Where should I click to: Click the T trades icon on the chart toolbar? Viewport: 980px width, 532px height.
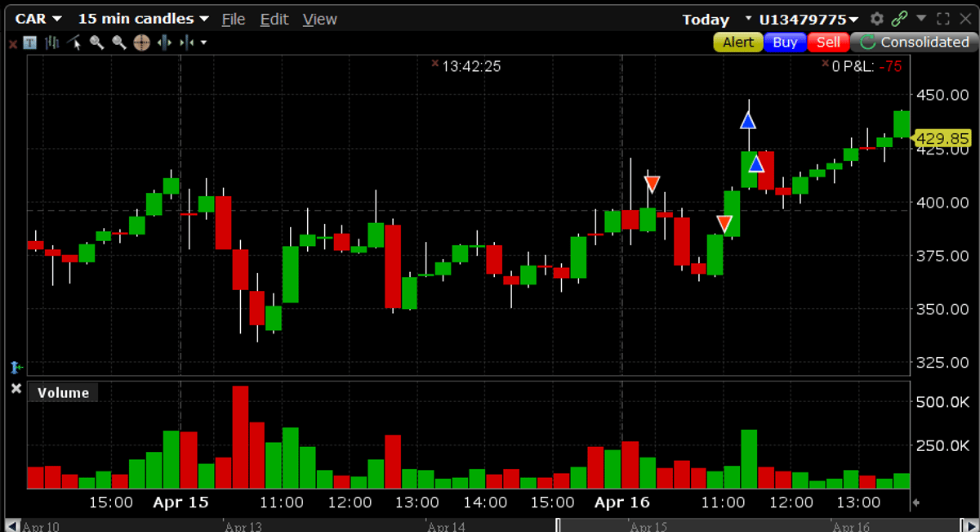pos(29,42)
